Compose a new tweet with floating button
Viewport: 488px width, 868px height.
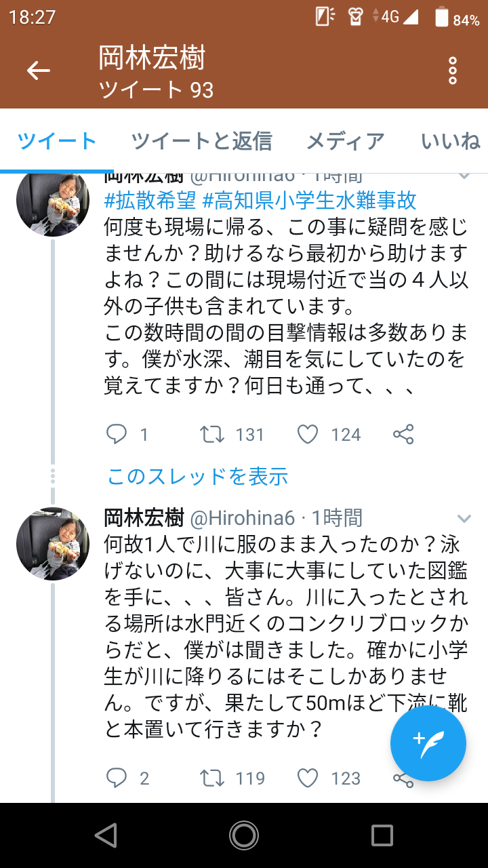pyautogui.click(x=428, y=743)
